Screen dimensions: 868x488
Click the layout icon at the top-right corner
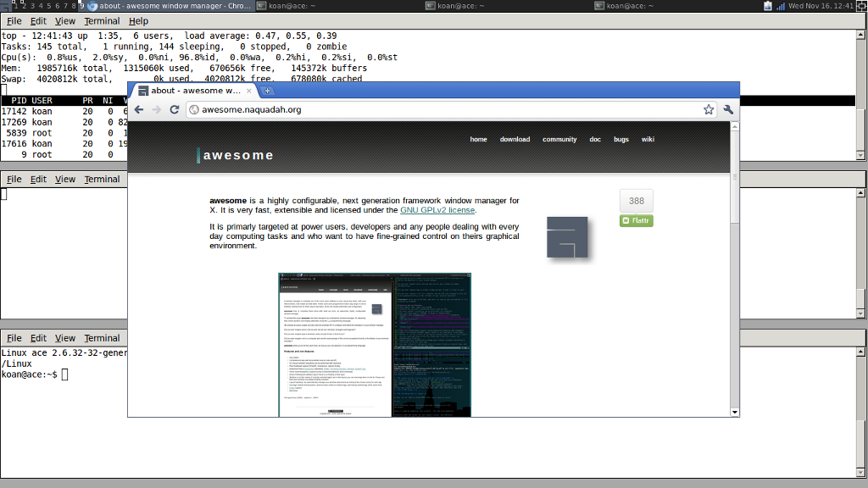point(861,6)
